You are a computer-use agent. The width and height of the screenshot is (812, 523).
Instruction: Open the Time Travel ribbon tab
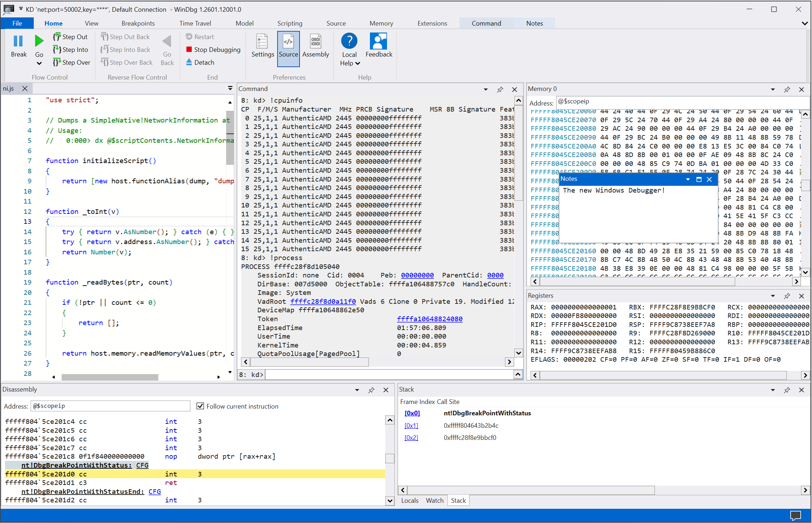195,23
